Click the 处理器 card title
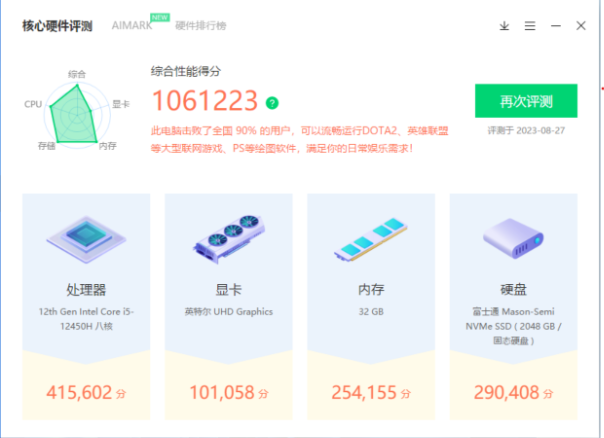 point(86,290)
